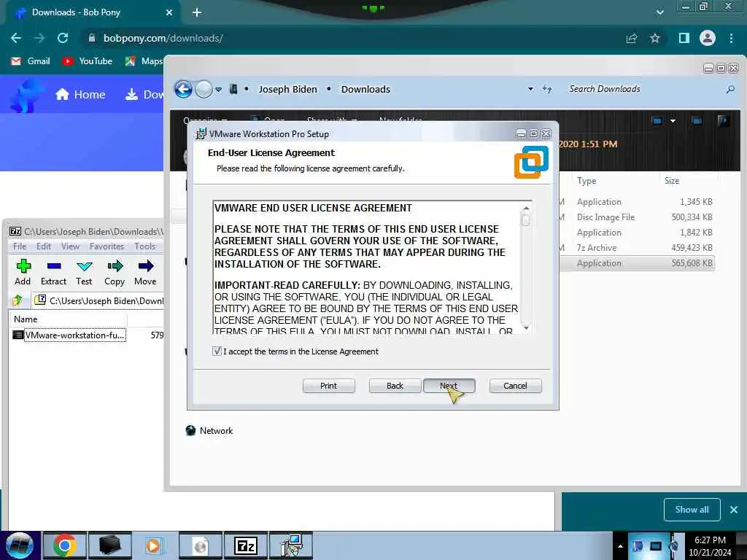This screenshot has width=747, height=560.
Task: Select Downloads in Explorer address path
Action: point(365,89)
